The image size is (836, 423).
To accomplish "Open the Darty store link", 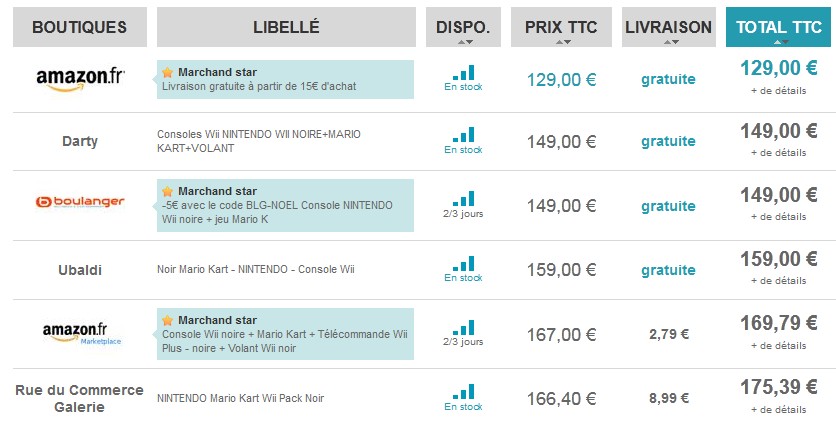I will [x=80, y=141].
